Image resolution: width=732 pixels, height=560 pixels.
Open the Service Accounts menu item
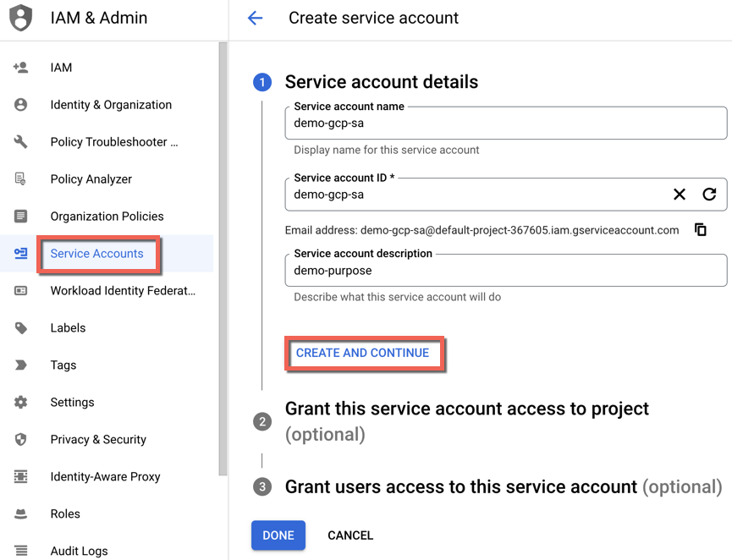click(96, 254)
